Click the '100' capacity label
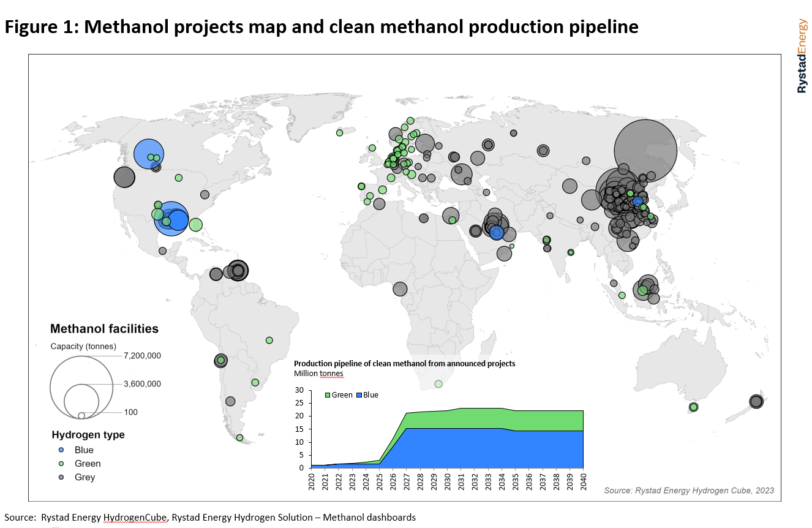Viewport: 812px width, 528px height. click(x=130, y=412)
